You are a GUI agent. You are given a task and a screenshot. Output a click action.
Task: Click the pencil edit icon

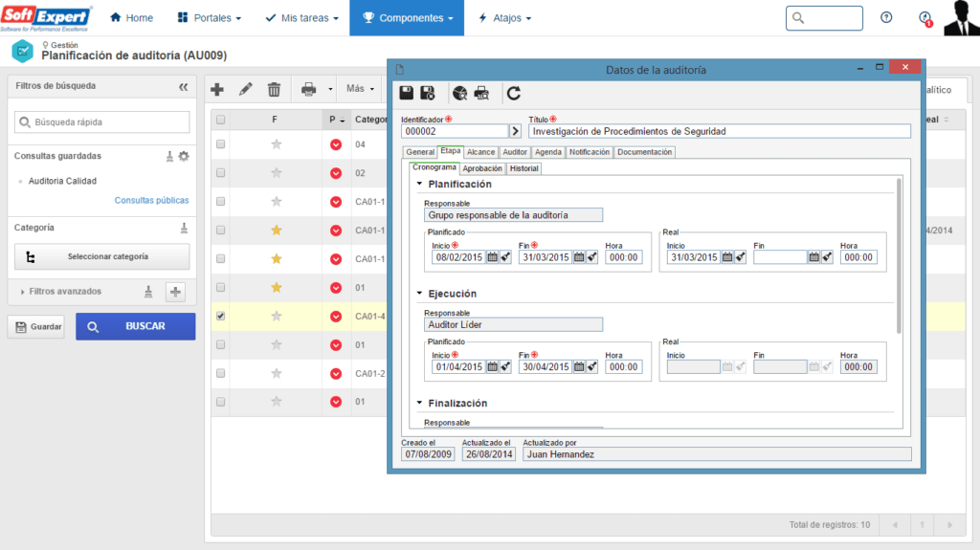point(246,89)
